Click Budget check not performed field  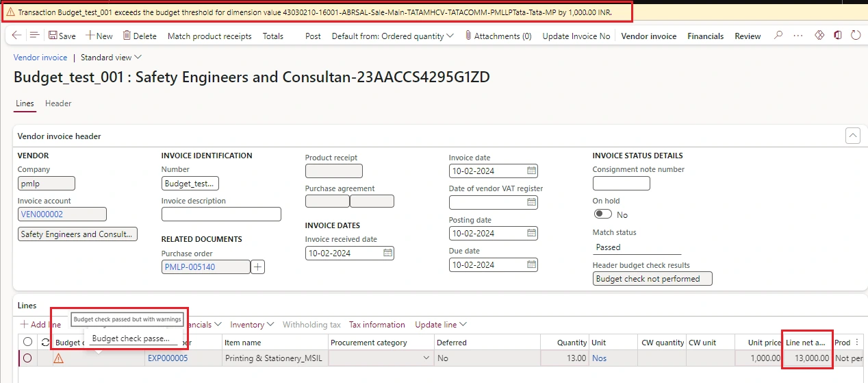click(x=652, y=279)
